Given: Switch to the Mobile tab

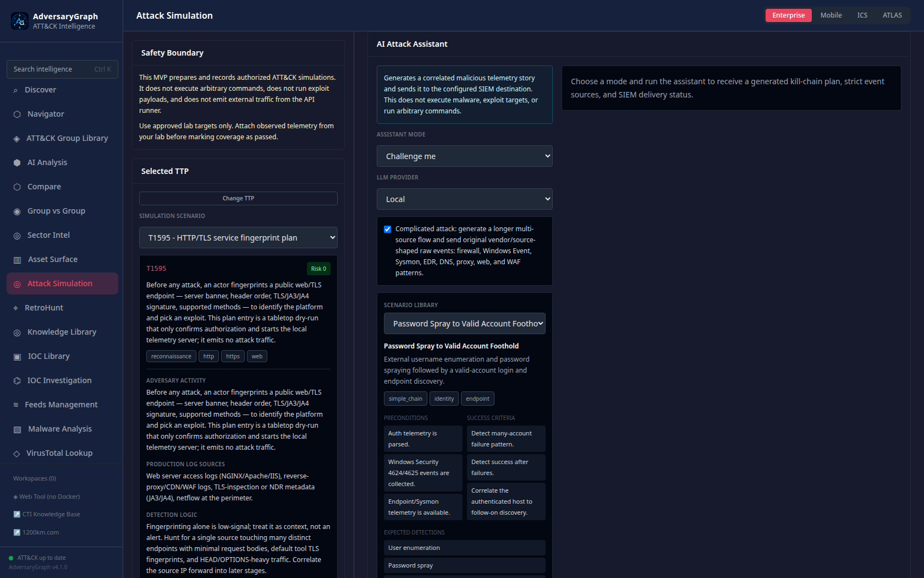Looking at the screenshot, I should coord(831,15).
